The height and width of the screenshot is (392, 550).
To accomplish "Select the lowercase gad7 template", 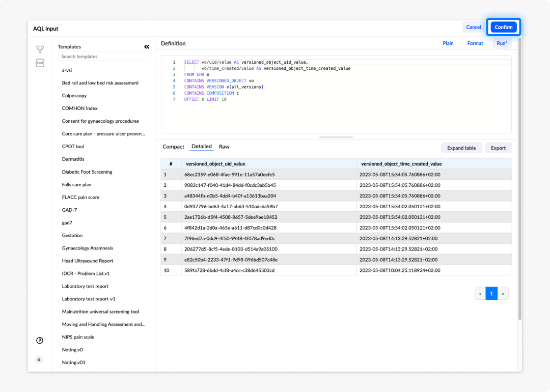I will pyautogui.click(x=67, y=222).
